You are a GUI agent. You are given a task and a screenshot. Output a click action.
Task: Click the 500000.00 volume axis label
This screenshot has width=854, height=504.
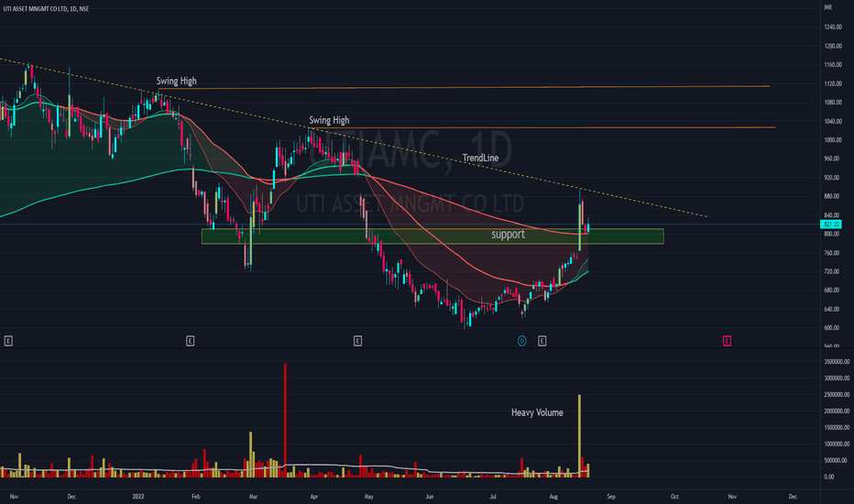coord(836,460)
